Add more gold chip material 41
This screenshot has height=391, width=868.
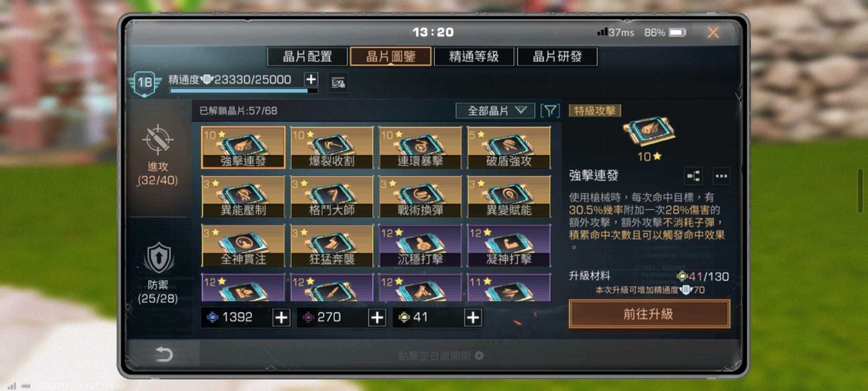[x=472, y=317]
